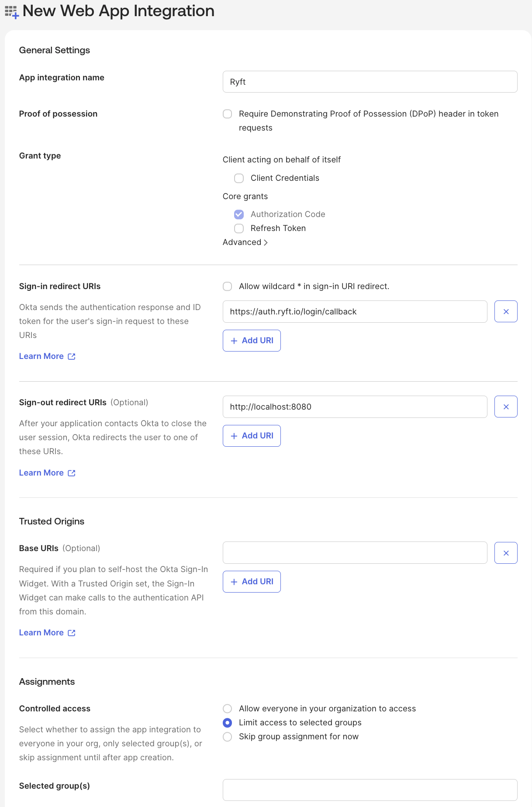Click the Selected group(s) input field
This screenshot has height=807, width=532.
point(370,790)
